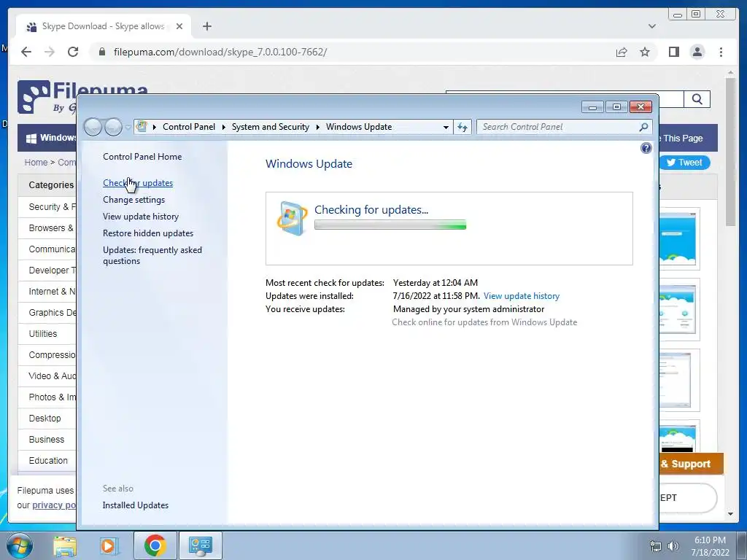Open Installed Updates link

point(135,505)
